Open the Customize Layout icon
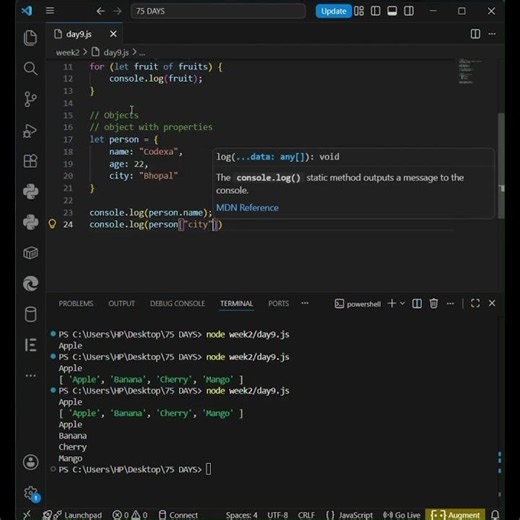520x520 pixels. point(359,11)
